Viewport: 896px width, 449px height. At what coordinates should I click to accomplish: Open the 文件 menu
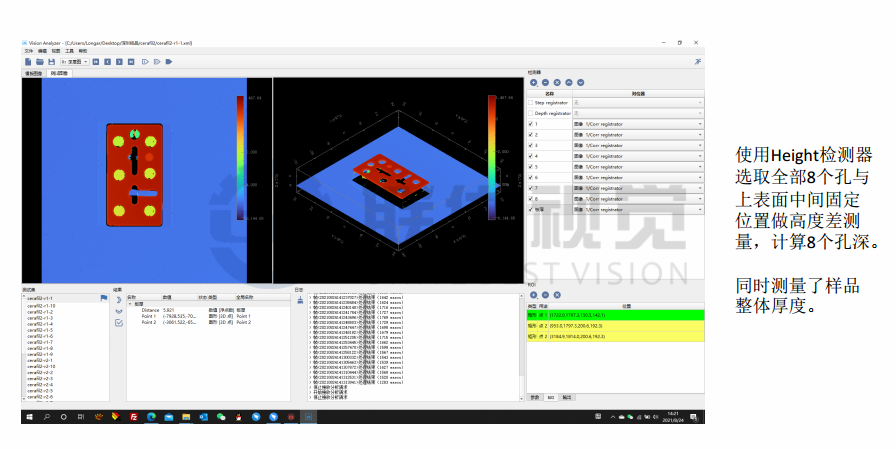tap(28, 51)
